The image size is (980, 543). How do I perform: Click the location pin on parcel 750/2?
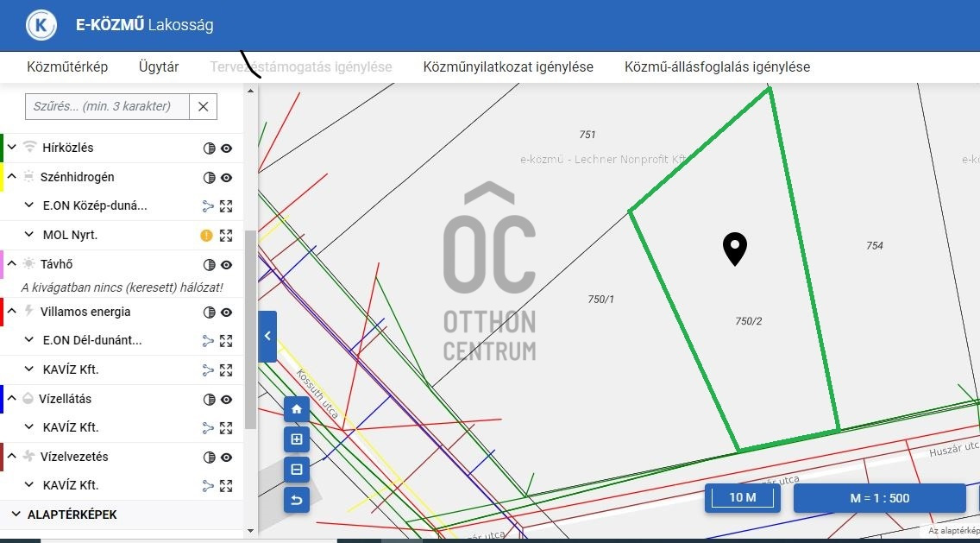pyautogui.click(x=734, y=249)
